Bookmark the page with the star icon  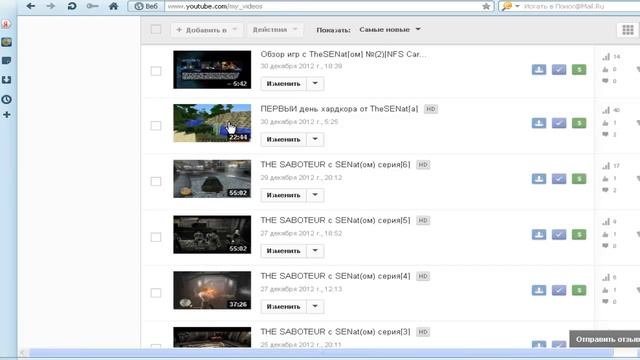486,6
